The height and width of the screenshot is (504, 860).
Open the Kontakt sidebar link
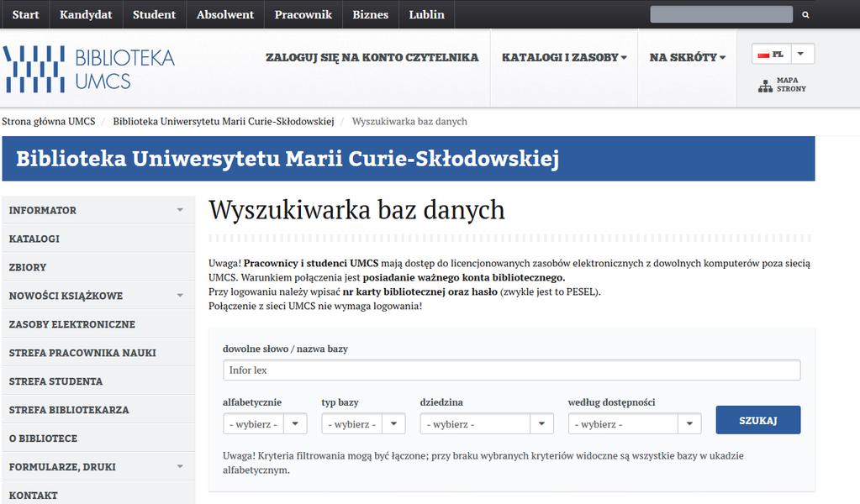(x=98, y=494)
